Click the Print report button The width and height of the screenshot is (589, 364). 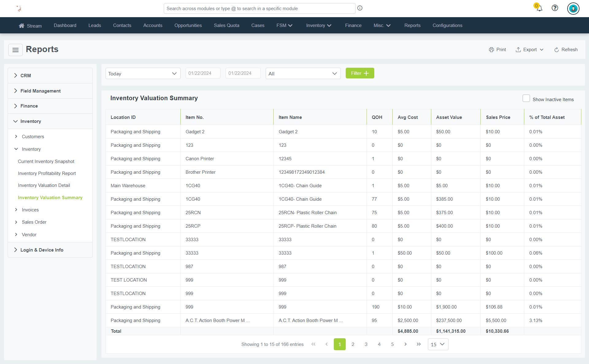[x=497, y=50]
